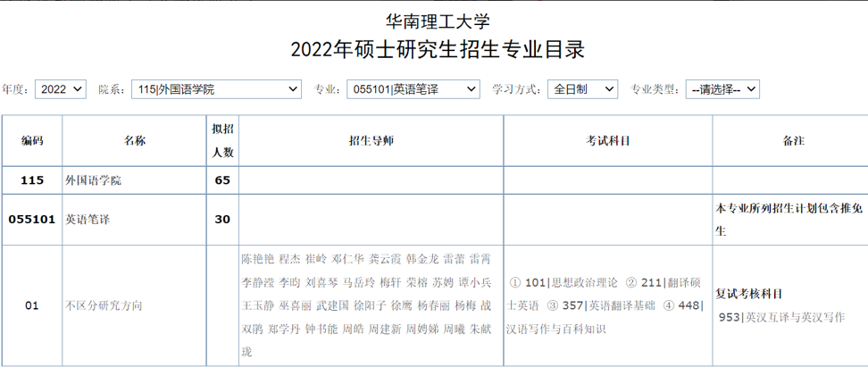868x367 pixels.
Task: Click the 2022年硕士研究生招生专业目录 heading
Action: [438, 50]
